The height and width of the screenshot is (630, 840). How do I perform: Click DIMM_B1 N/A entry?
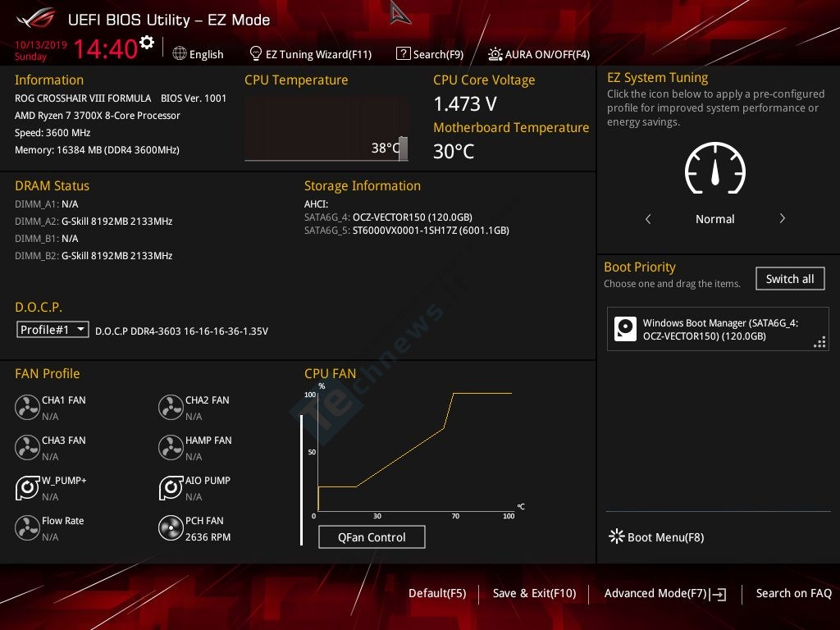tap(47, 239)
